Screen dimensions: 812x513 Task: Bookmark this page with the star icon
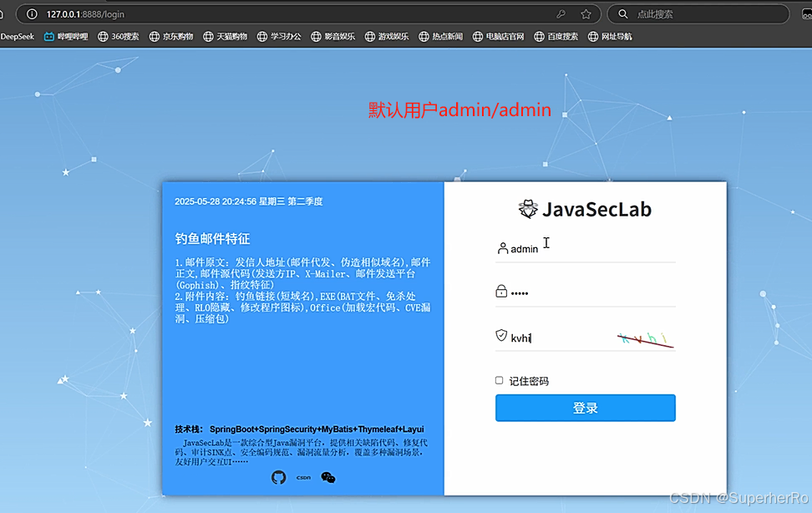(x=586, y=14)
